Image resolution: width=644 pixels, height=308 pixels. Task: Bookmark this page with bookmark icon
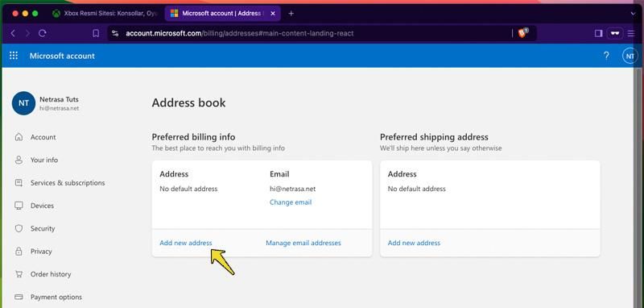(96, 33)
